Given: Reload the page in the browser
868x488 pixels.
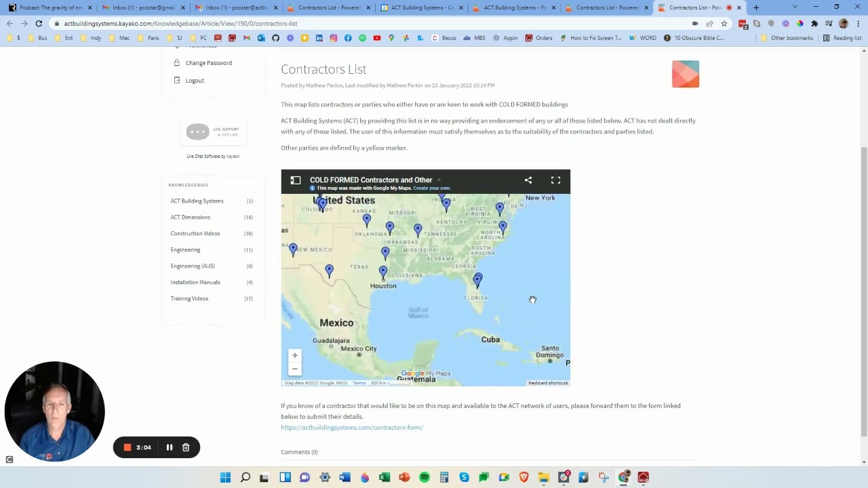Looking at the screenshot, I should click(39, 23).
